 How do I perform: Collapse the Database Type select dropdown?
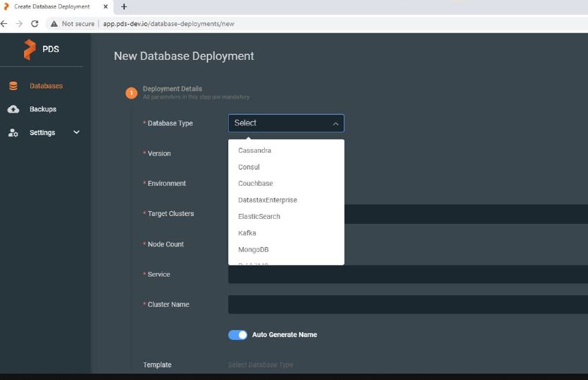tap(335, 123)
